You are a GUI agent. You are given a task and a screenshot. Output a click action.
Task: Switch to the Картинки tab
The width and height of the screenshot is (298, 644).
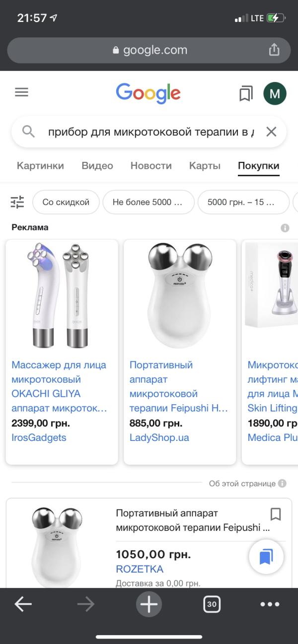click(x=40, y=166)
